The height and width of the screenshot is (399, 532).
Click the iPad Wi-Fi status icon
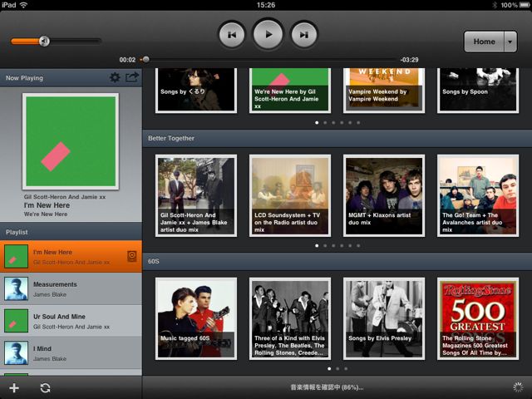tap(24, 5)
